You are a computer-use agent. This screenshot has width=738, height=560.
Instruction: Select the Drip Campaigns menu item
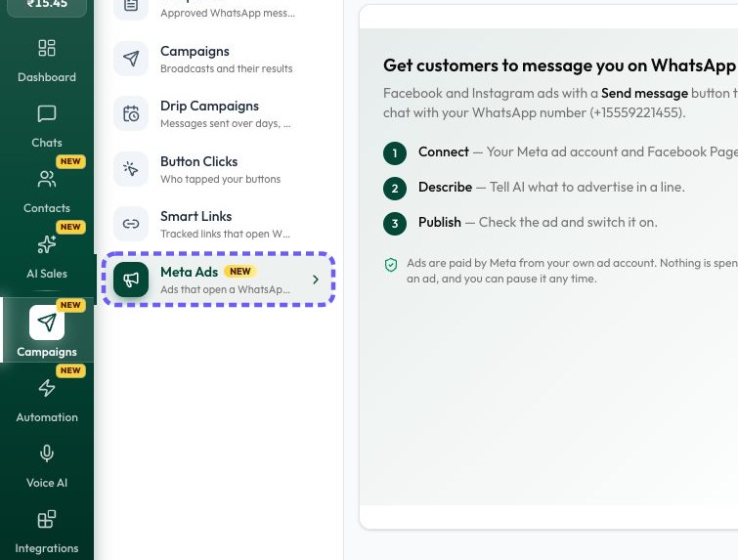pyautogui.click(x=219, y=114)
